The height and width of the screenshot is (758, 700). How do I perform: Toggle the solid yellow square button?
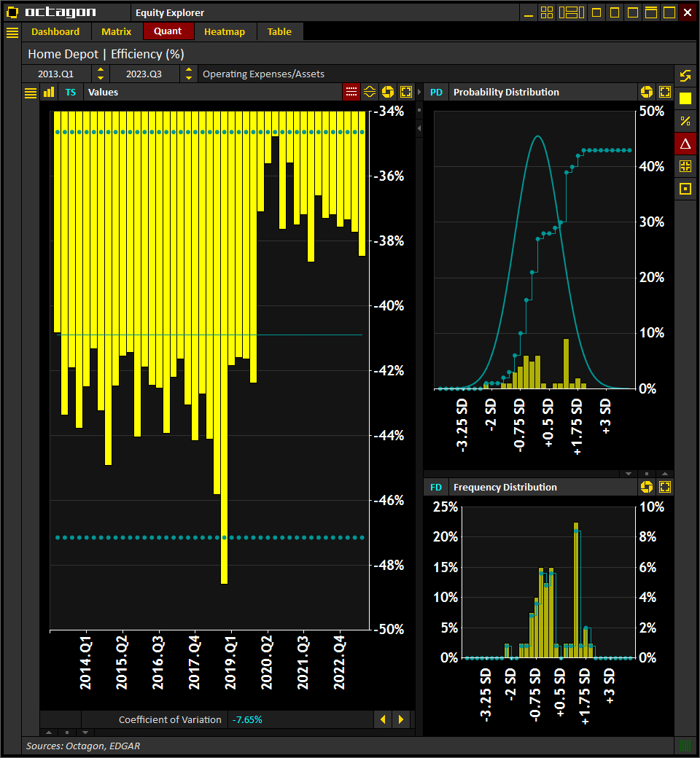click(685, 98)
